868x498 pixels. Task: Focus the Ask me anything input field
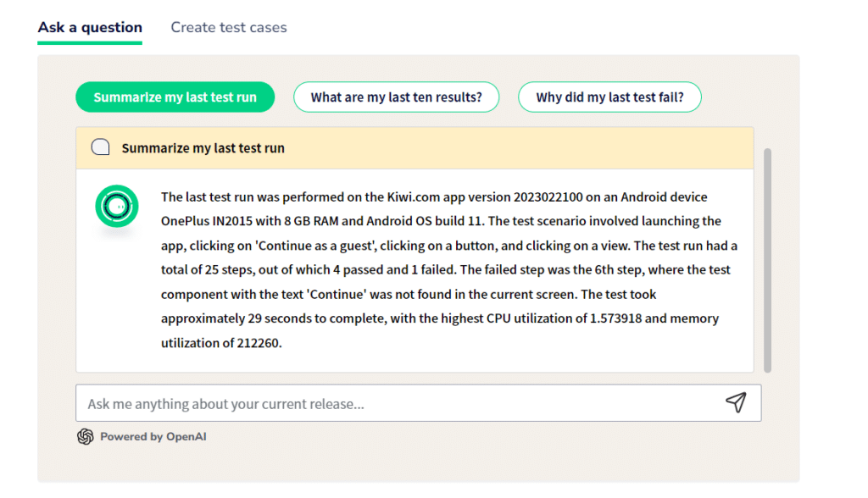pos(419,403)
